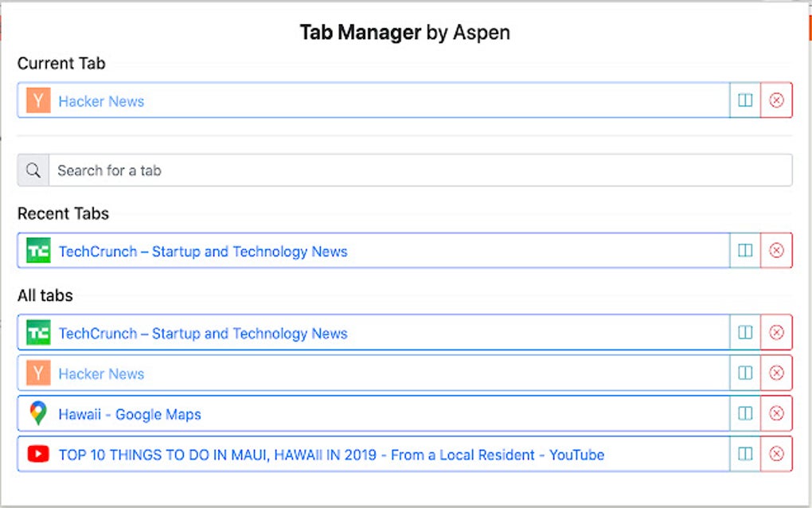Open the TOP 10 THINGS TO DO IN MAUI link

tap(330, 454)
